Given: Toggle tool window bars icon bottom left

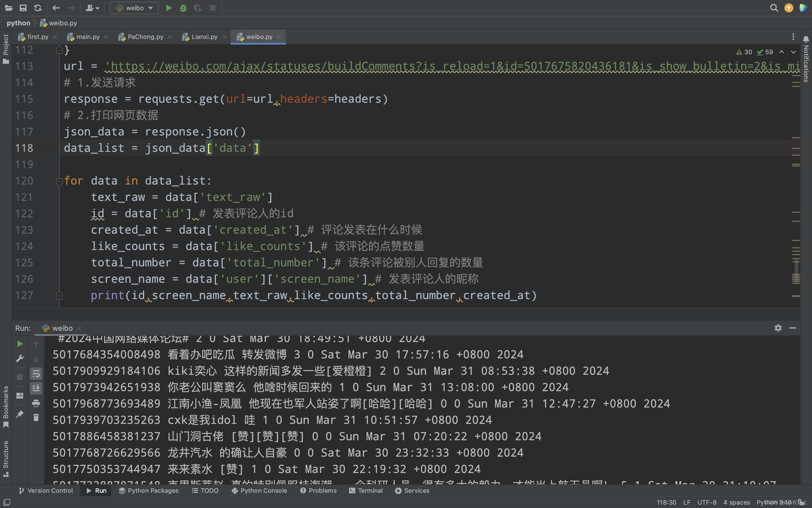Looking at the screenshot, I should (7, 502).
